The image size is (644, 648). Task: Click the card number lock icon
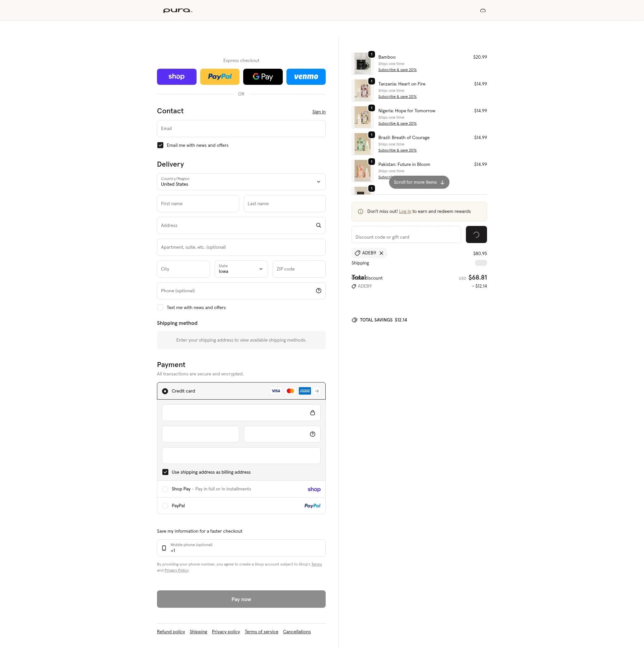312,413
